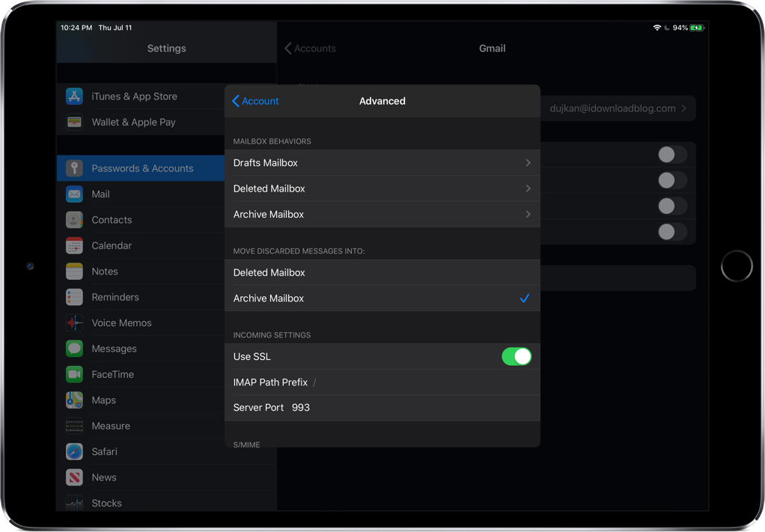Open Messages settings label
The image size is (765, 532).
pyautogui.click(x=115, y=349)
